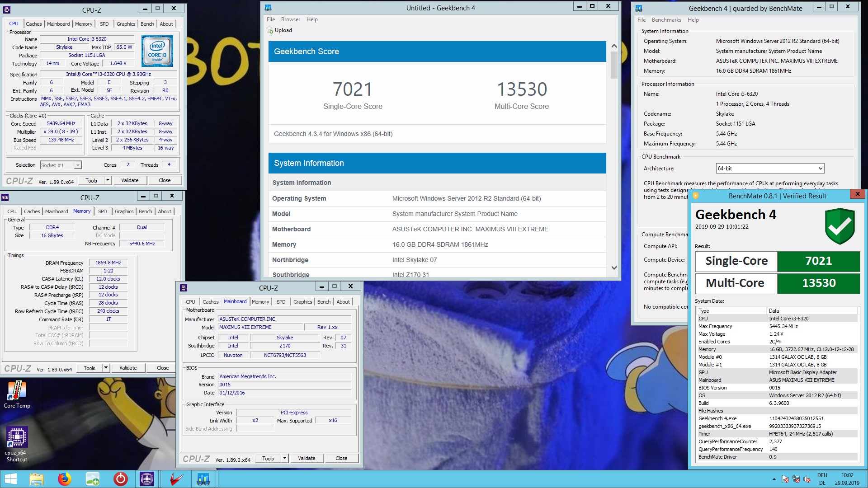The height and width of the screenshot is (488, 868).
Task: Open Bench tab in CPU-Z Mainboard window
Action: click(x=324, y=302)
